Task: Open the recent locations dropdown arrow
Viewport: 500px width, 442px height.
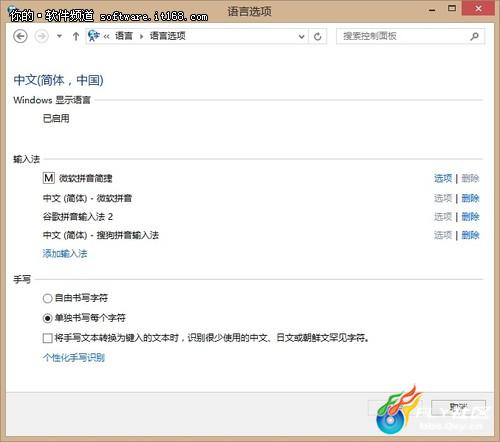Action: (59, 36)
